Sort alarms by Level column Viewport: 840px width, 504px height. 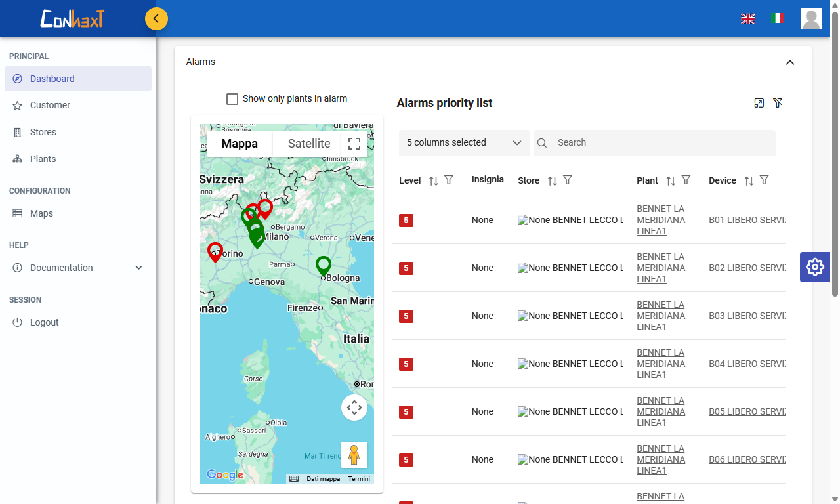pyautogui.click(x=433, y=180)
